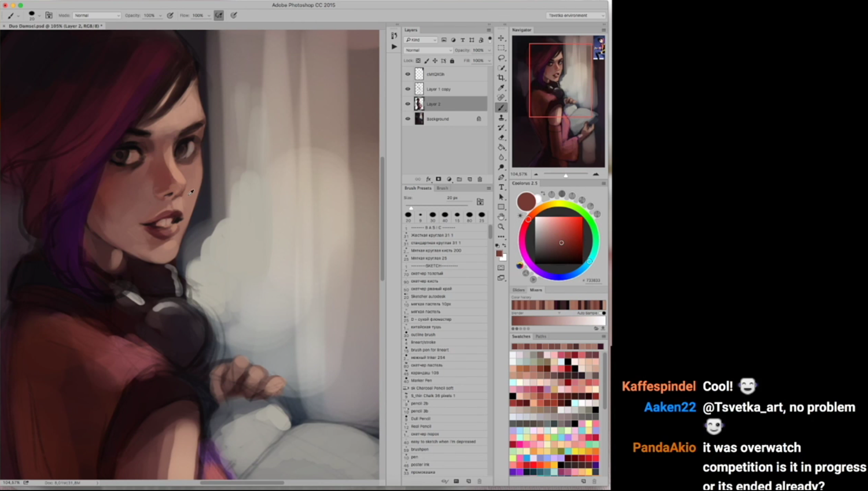Open the layer Opacity dropdown arrow
The width and height of the screenshot is (868, 491).
tap(489, 50)
